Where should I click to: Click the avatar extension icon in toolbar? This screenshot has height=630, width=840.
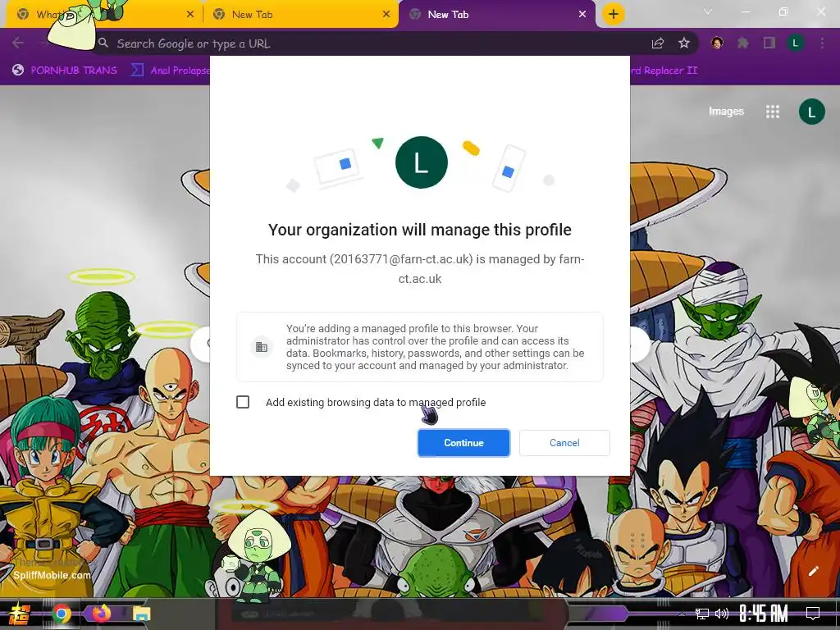coord(717,43)
